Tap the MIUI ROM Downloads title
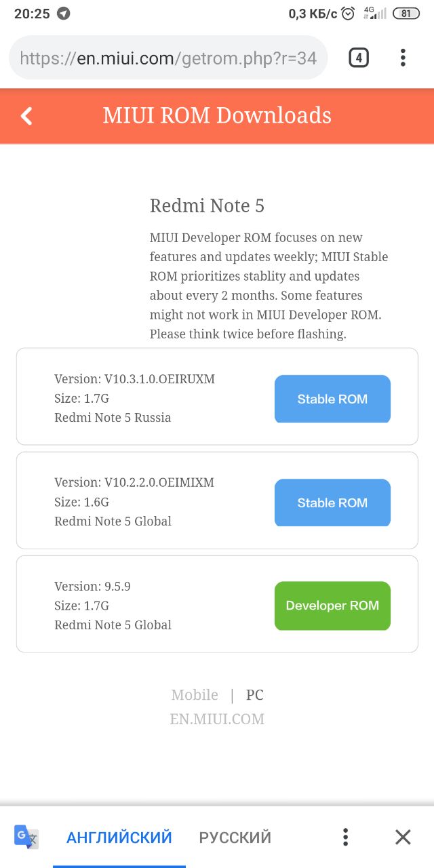Viewport: 434px width, 868px height. pyautogui.click(x=217, y=115)
